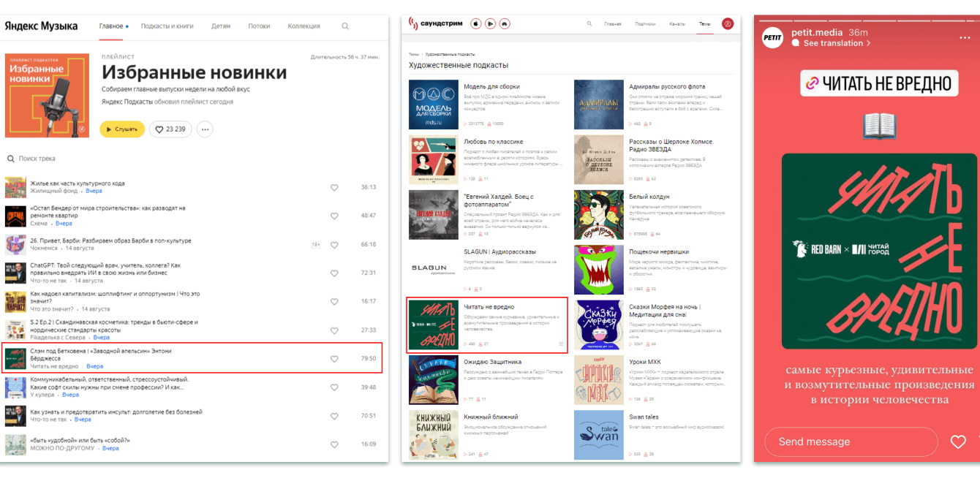Click the Soundstream App Store icon

tap(475, 23)
